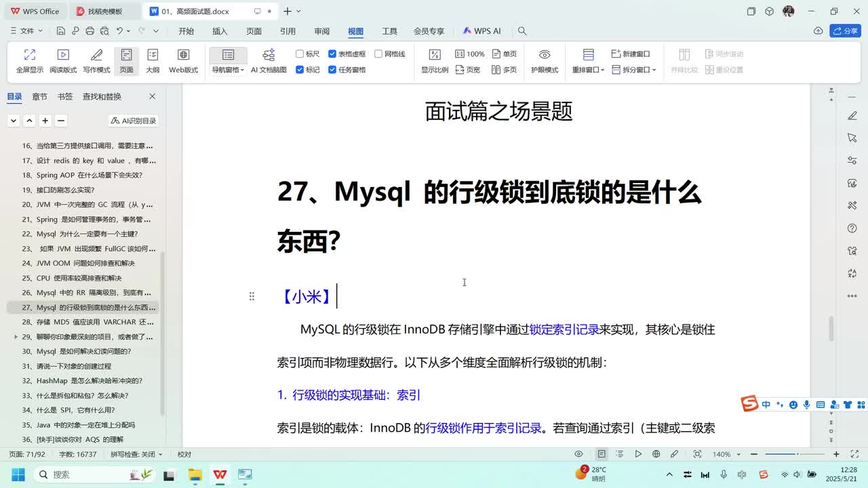Switch to web layout globe in status bar
868x488 pixels.
[x=656, y=454]
